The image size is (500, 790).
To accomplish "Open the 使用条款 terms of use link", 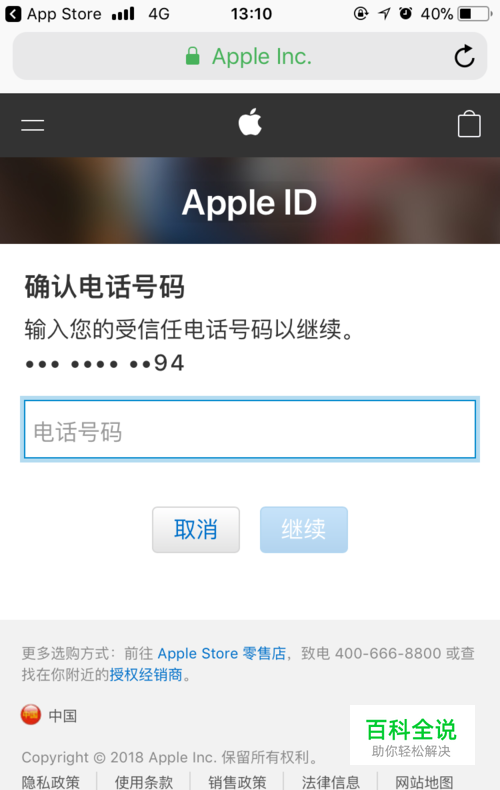I will click(x=144, y=782).
